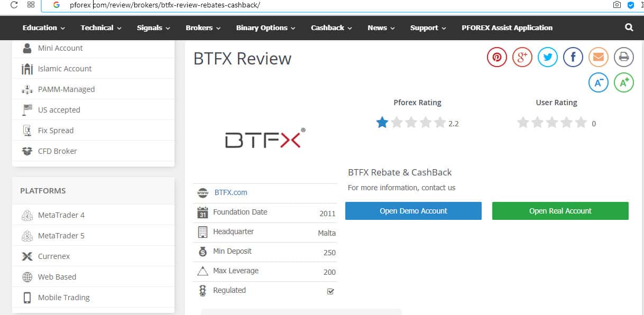Reload page with browser refresh icon

point(14,5)
